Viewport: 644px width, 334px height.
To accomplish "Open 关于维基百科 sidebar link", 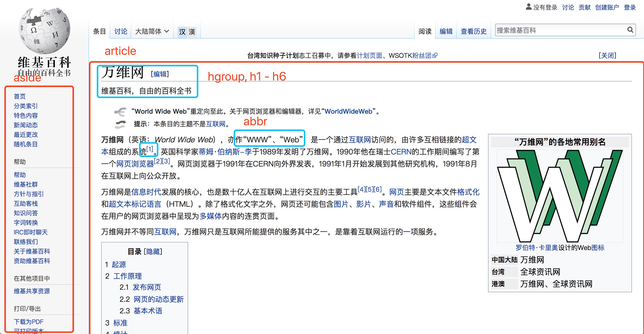I will tap(32, 251).
